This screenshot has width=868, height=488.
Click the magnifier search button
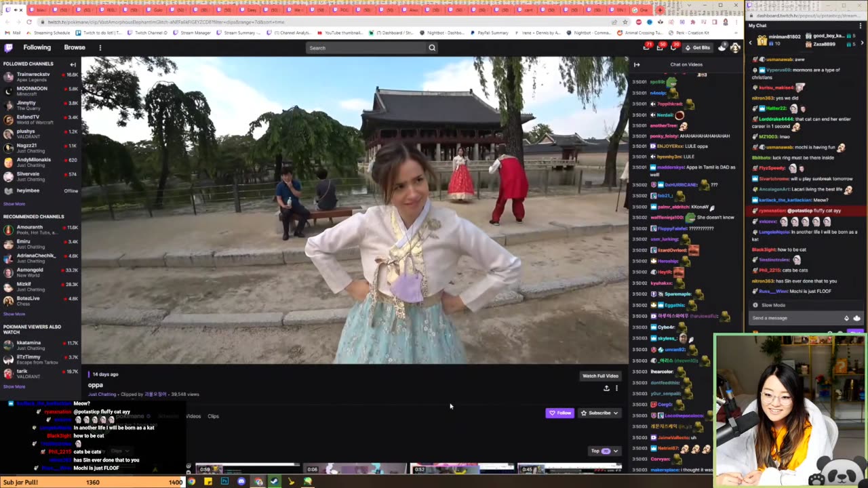431,47
